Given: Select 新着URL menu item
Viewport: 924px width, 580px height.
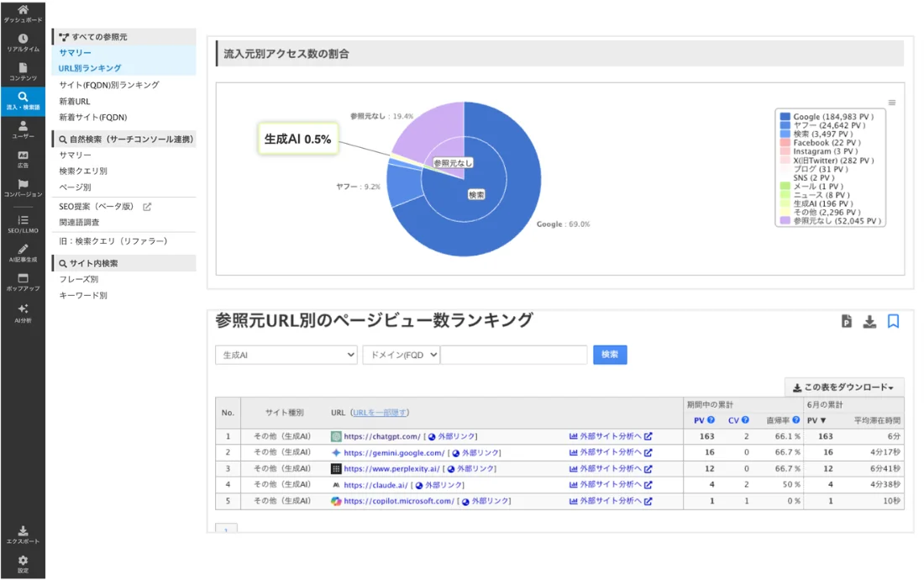Looking at the screenshot, I should [x=74, y=102].
